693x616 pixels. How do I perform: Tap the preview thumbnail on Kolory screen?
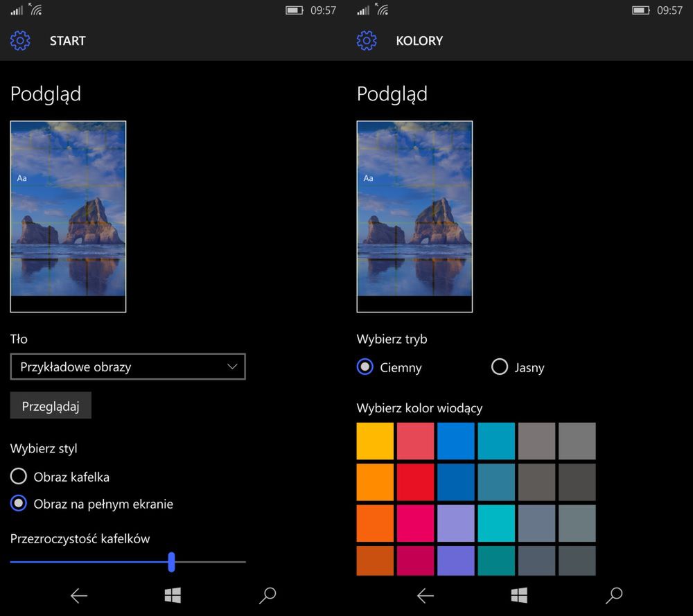click(414, 216)
